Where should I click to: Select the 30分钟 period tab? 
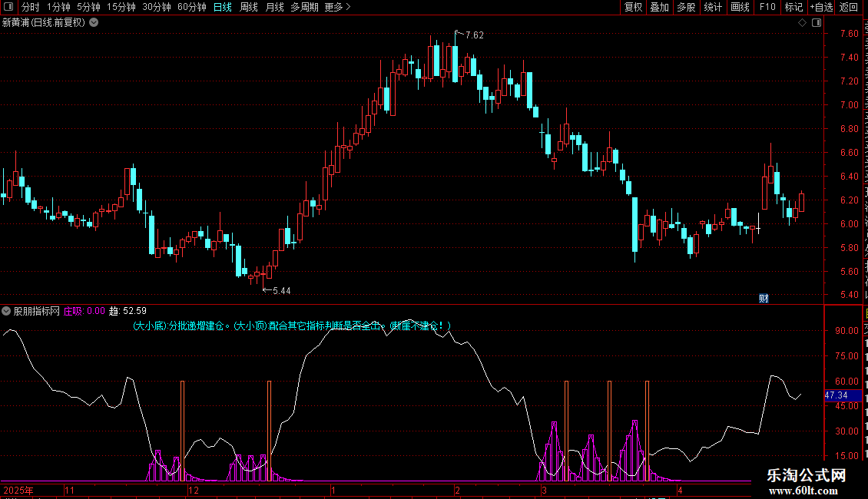(x=157, y=7)
